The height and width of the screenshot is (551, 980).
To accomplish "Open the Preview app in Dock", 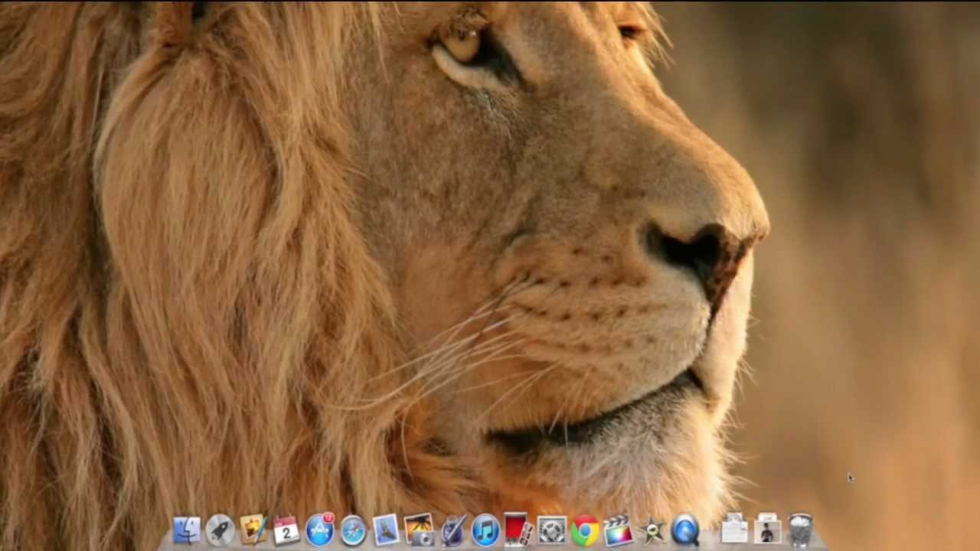I will tap(386, 530).
